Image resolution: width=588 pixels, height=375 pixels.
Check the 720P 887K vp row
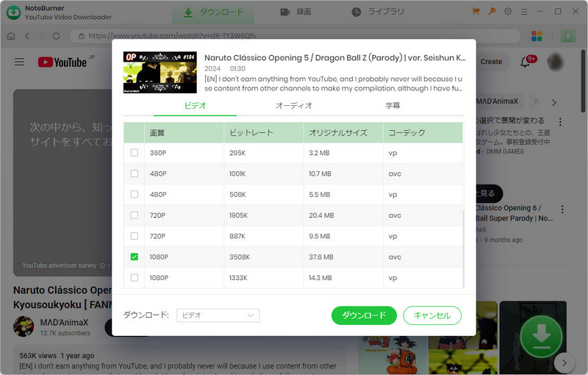(135, 236)
